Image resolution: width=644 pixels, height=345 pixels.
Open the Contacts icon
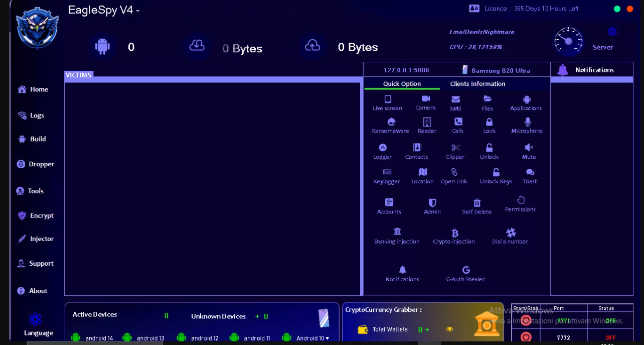(417, 147)
